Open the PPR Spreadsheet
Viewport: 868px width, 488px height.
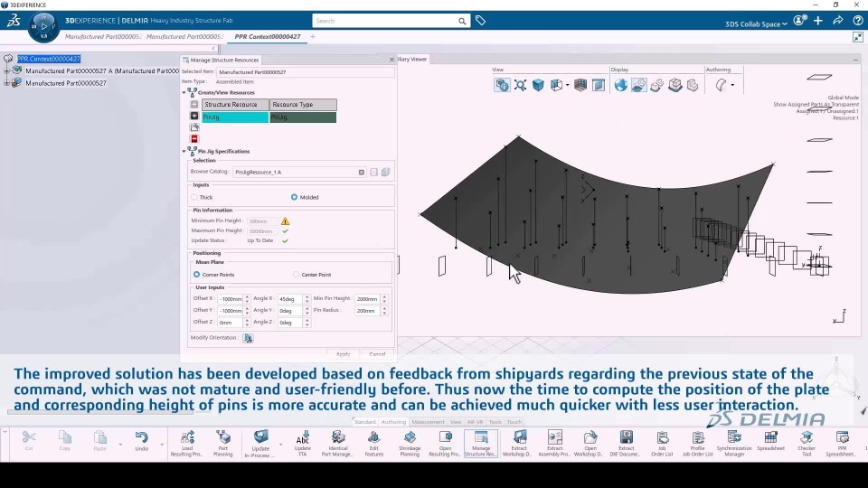tap(842, 443)
